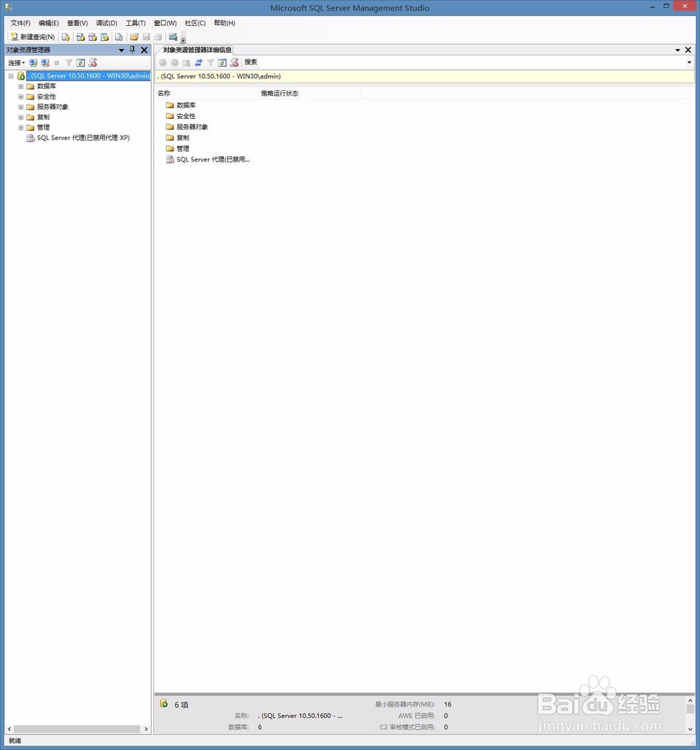Toggle the Object Explorer auto-hide pin
The image size is (700, 750).
[x=132, y=50]
